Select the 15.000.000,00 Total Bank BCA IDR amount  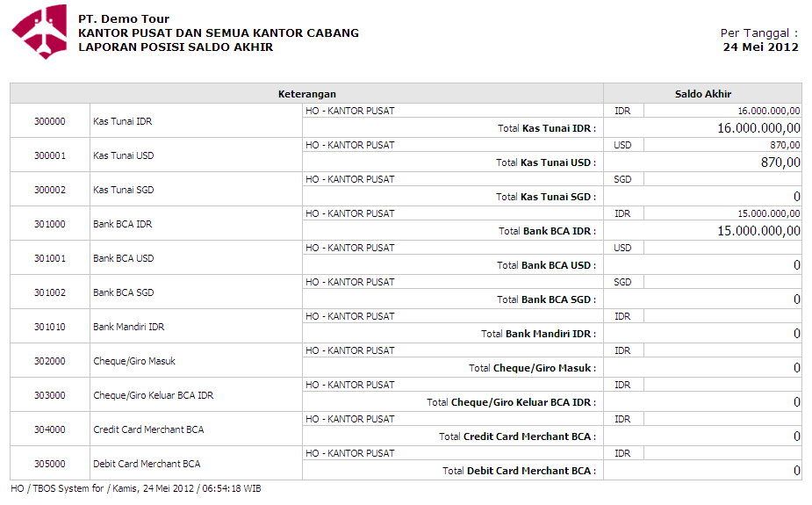(758, 231)
